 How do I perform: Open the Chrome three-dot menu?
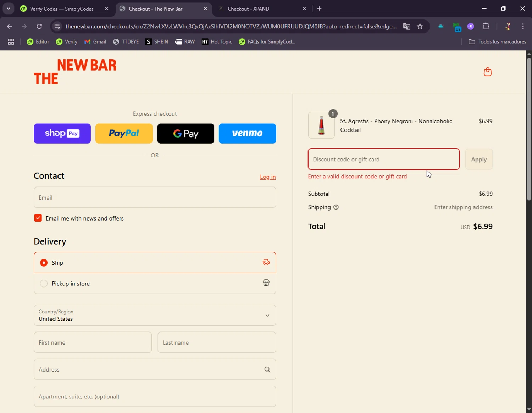coord(523,26)
